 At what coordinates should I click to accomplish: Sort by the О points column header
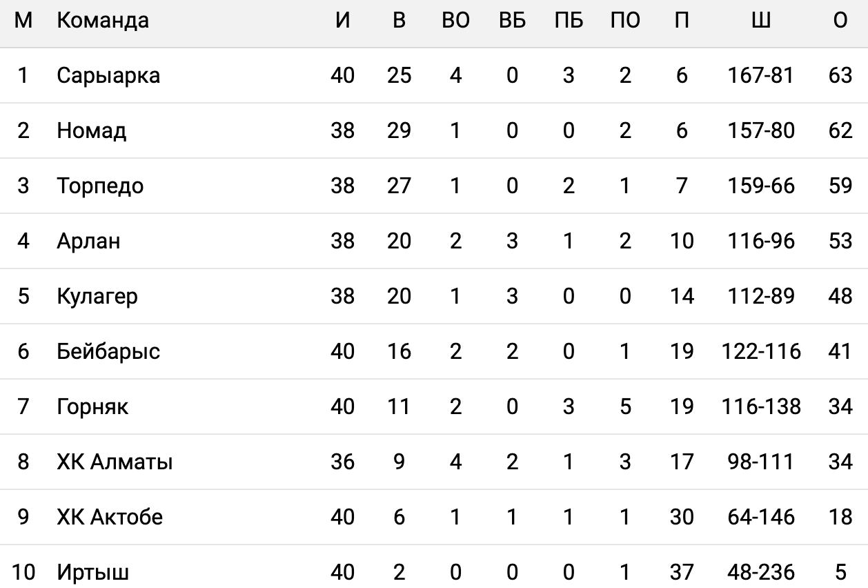tap(840, 21)
